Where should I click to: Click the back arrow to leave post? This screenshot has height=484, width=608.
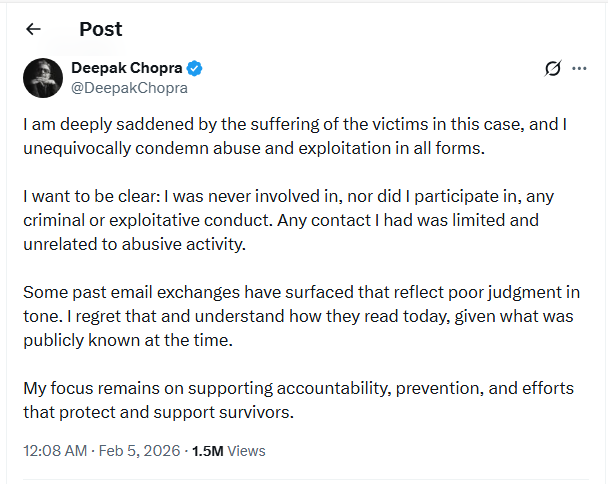coord(33,29)
